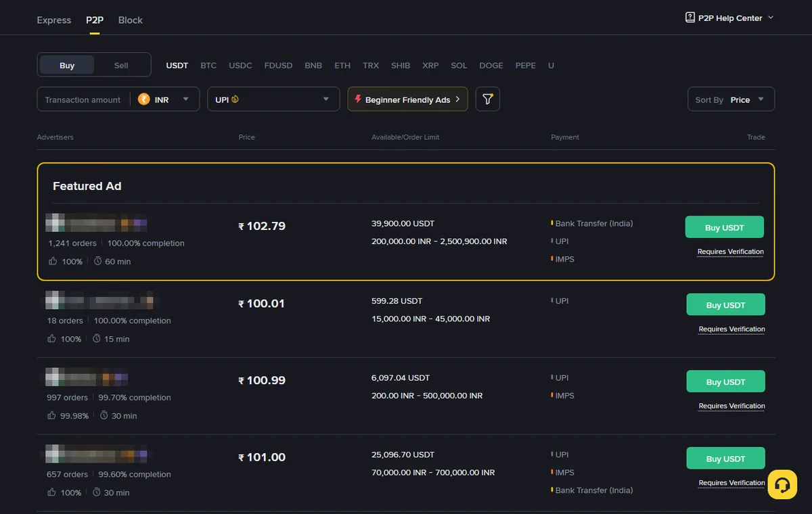Click thumbs-up icon of the 18 orders advertiser
This screenshot has height=514, width=812.
(x=51, y=338)
